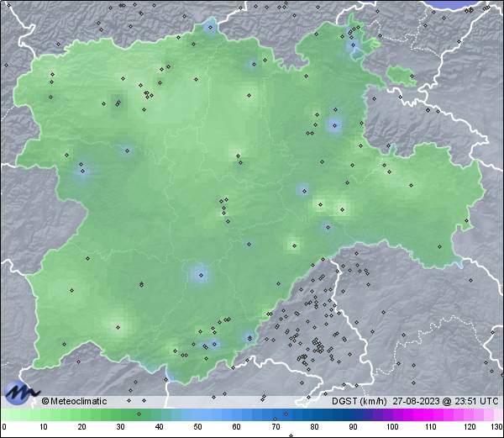Click the 0 value on the wind scale
This screenshot has width=504, height=438.
click(4, 427)
